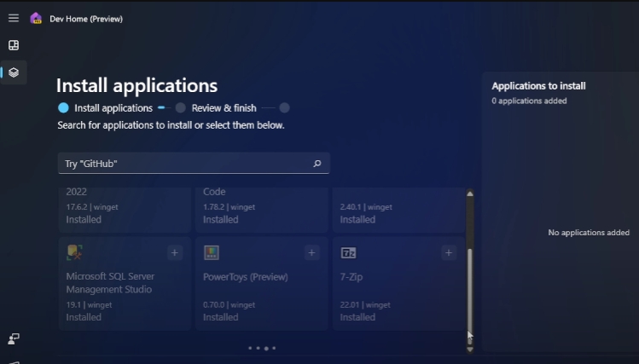Open the hamburger navigation menu

pyautogui.click(x=14, y=18)
